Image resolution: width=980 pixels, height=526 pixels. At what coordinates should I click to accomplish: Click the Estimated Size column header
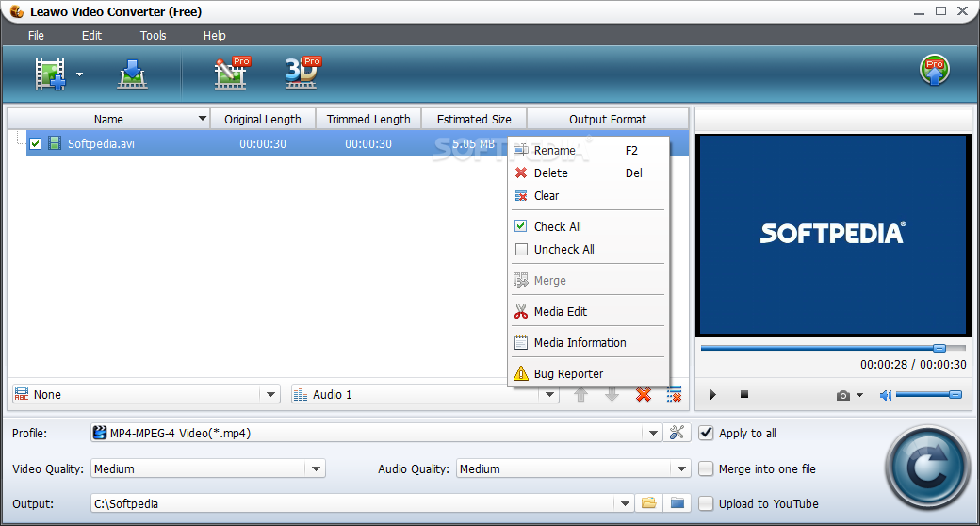click(x=474, y=120)
